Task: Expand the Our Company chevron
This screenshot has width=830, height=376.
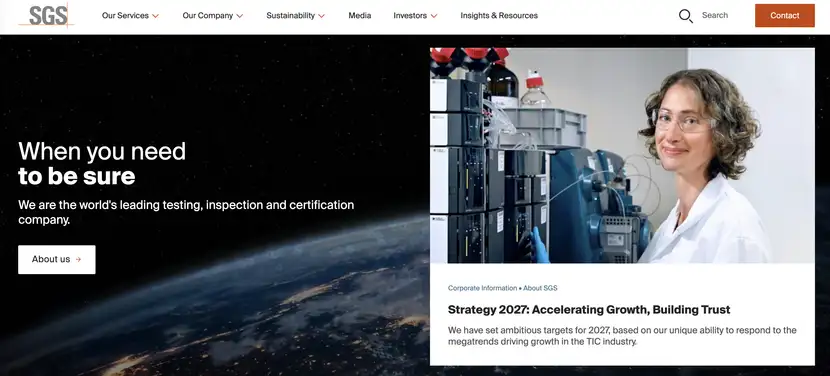Action: click(x=239, y=16)
